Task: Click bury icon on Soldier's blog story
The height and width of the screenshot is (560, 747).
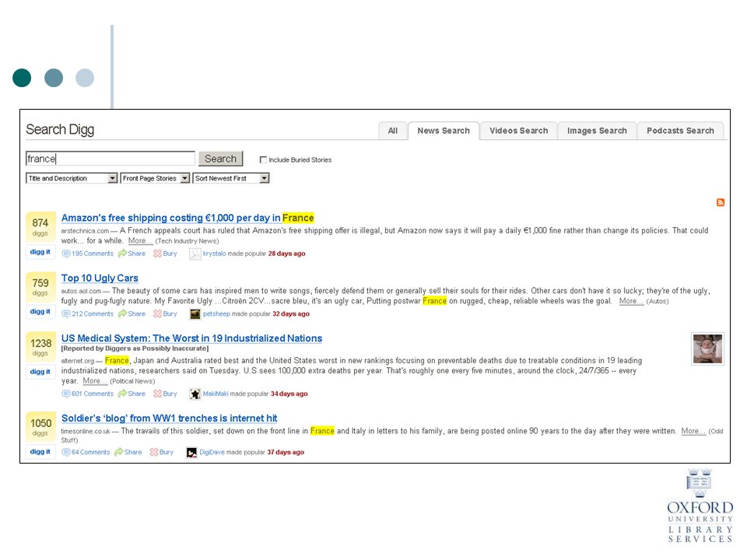Action: (153, 453)
